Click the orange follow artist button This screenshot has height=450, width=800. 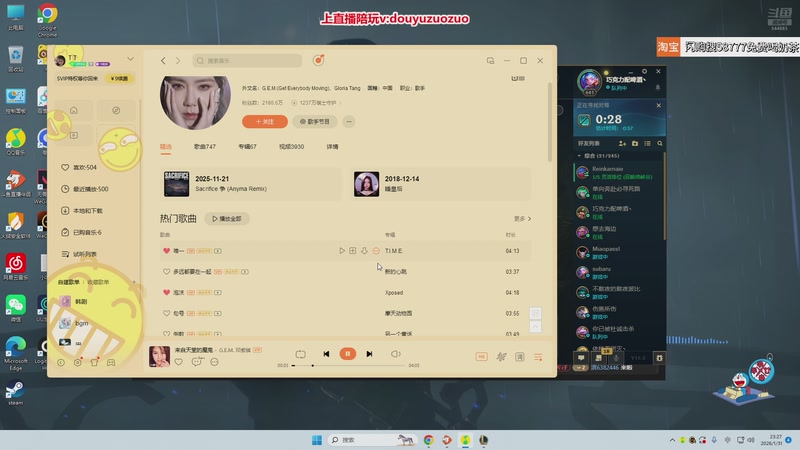pyautogui.click(x=265, y=121)
